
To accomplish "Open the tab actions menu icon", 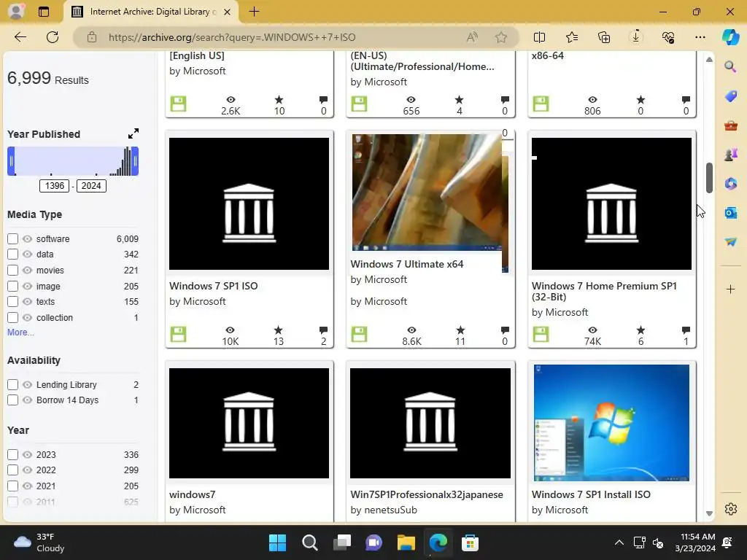I will [x=43, y=12].
